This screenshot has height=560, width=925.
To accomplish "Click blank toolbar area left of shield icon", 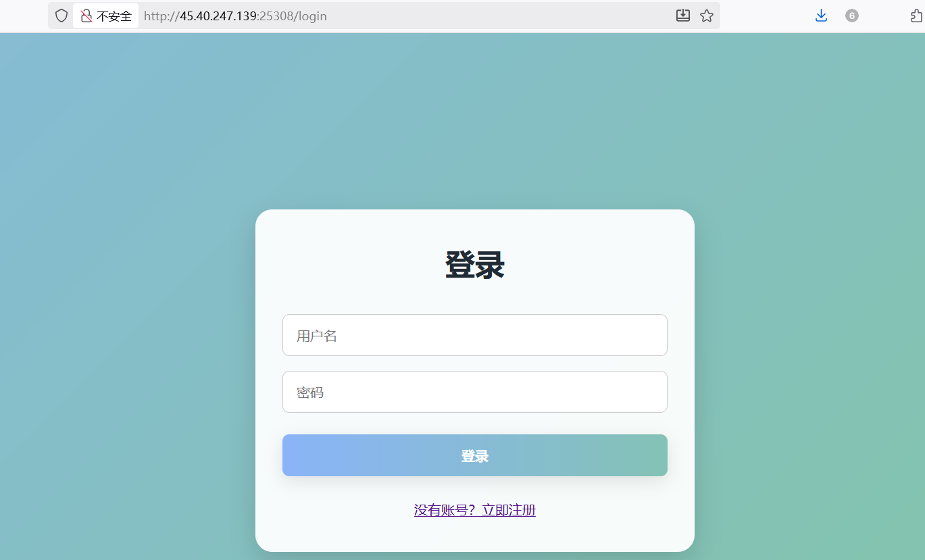I will [x=24, y=16].
